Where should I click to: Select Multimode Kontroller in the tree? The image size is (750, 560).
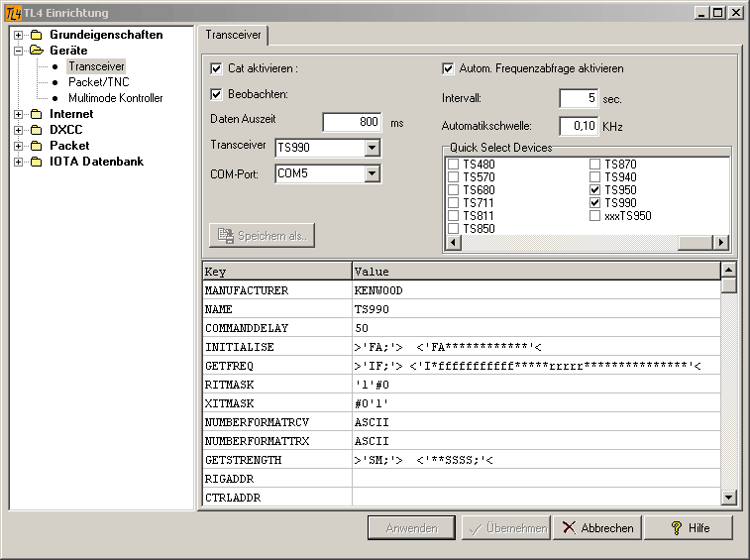tap(115, 98)
